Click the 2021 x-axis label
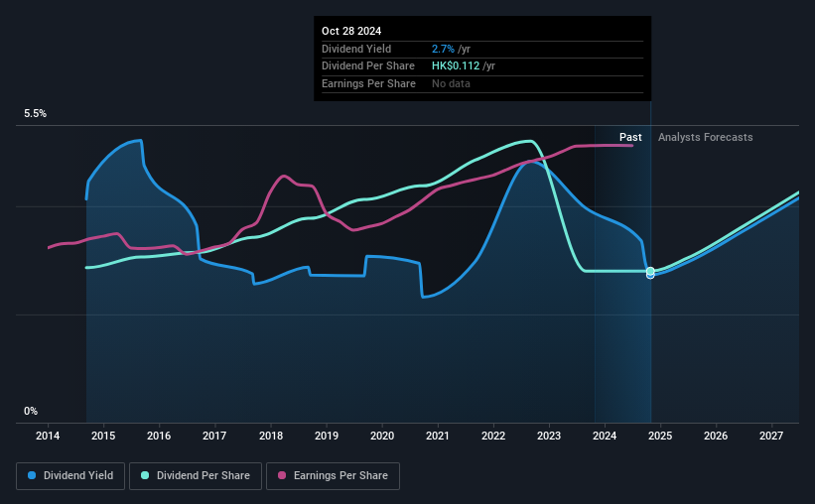Image resolution: width=815 pixels, height=504 pixels. [438, 436]
